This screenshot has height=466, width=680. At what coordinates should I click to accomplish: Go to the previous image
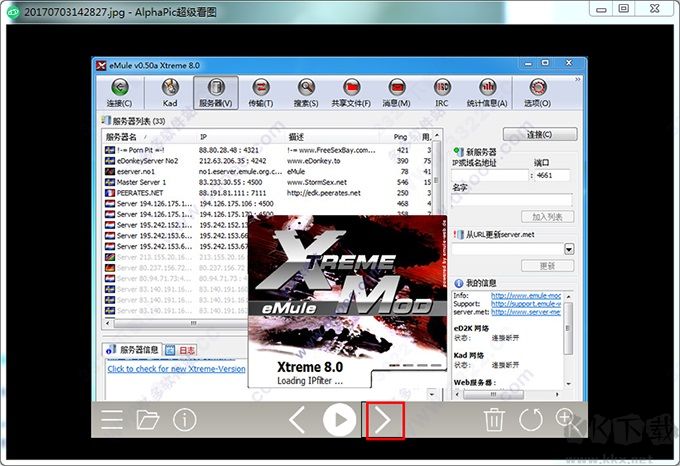(297, 420)
